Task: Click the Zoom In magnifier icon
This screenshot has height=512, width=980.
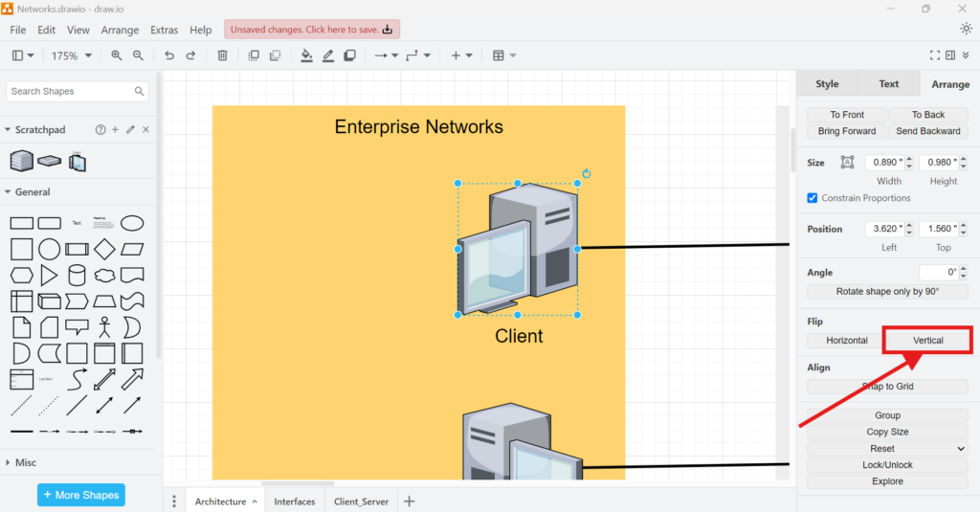Action: (116, 56)
